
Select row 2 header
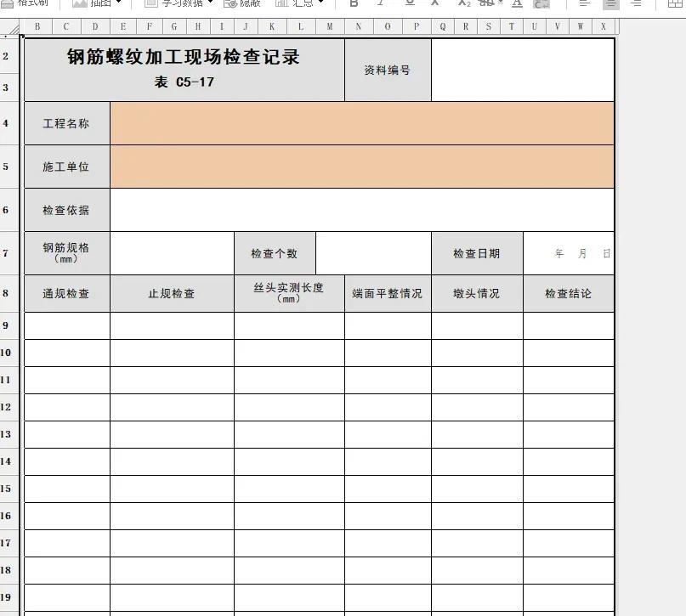9,56
